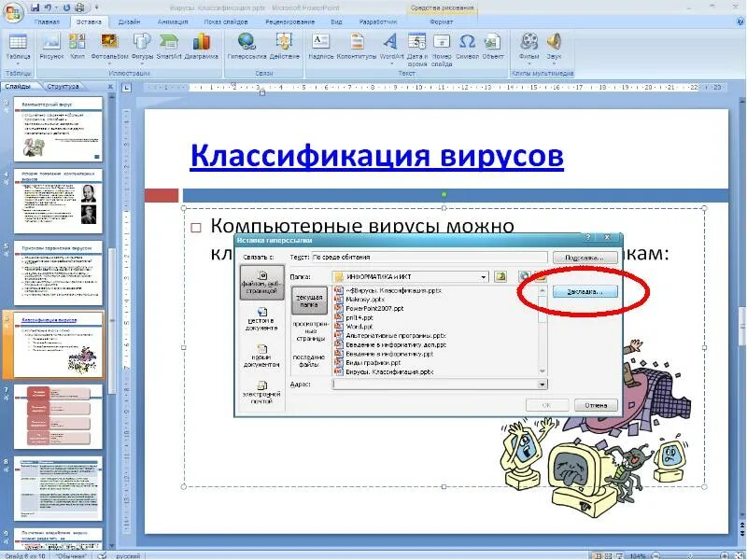This screenshot has width=747, height=560.
Task: Click the Закладка bookmark button
Action: (585, 291)
